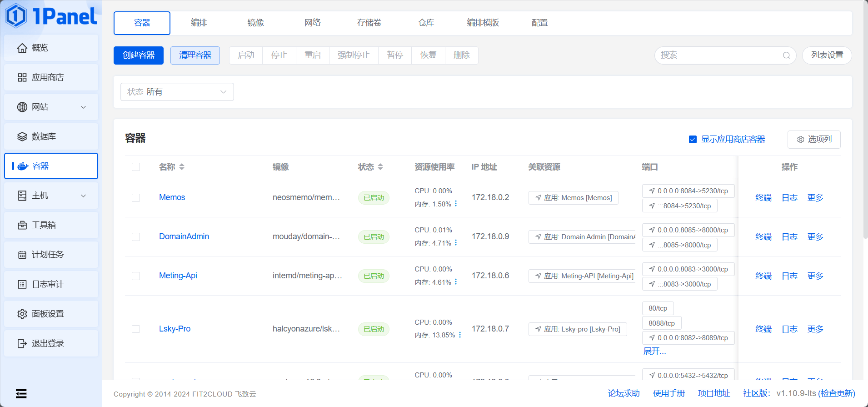This screenshot has height=407, width=868.
Task: Sort containers by the status column arrows
Action: [380, 167]
